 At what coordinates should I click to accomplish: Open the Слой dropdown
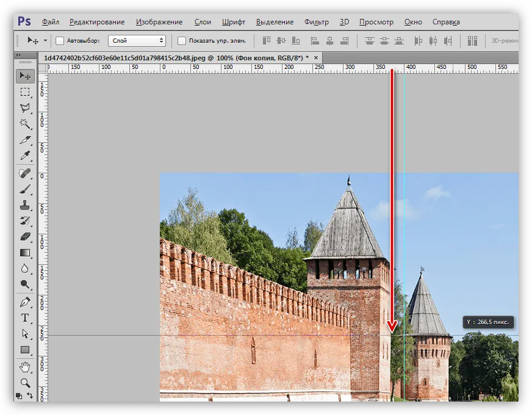(137, 41)
